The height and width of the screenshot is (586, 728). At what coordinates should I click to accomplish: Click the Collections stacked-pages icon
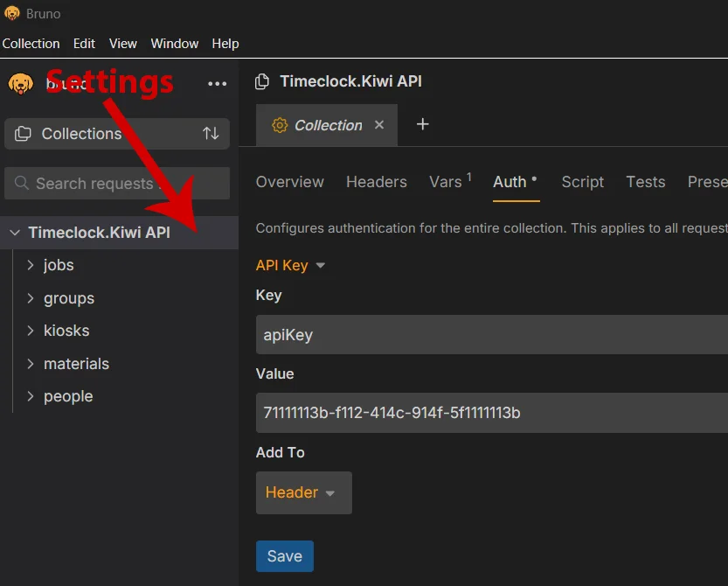pyautogui.click(x=23, y=134)
